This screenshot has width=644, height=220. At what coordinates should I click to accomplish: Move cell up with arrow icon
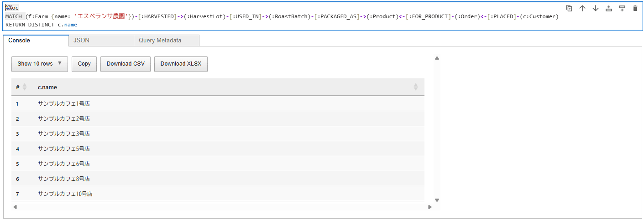(x=582, y=8)
